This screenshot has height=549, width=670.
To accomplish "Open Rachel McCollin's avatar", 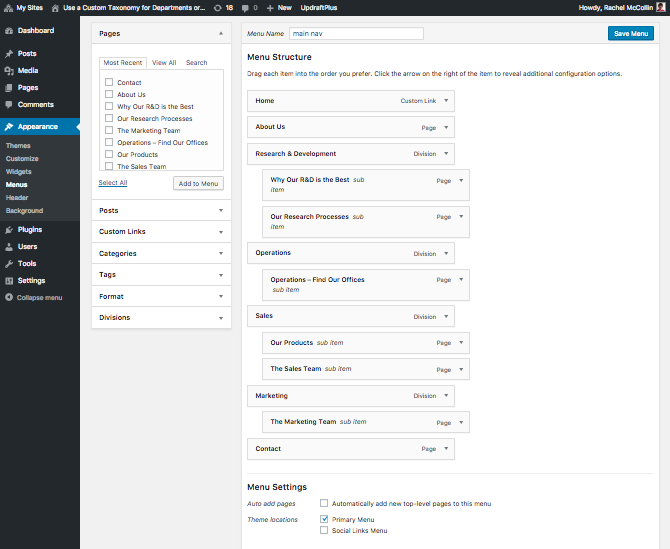I will pyautogui.click(x=661, y=7).
